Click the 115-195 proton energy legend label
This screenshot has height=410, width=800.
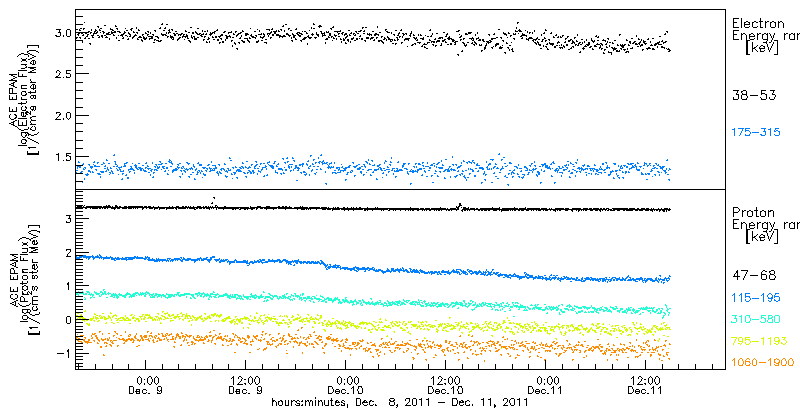756,298
